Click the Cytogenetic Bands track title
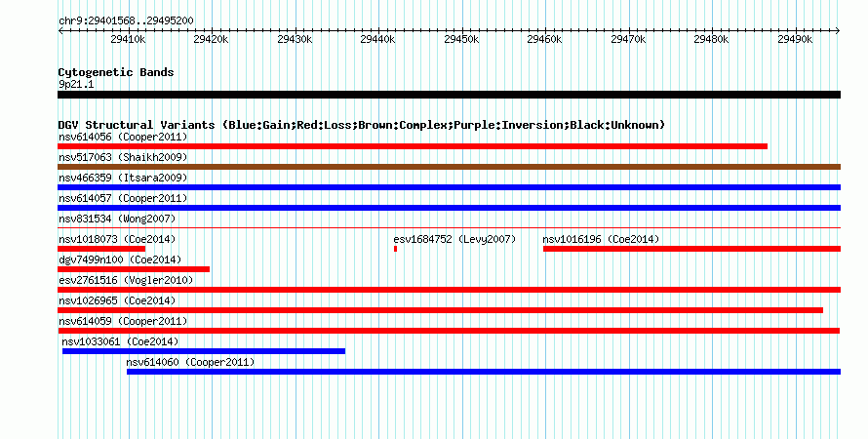 coord(116,72)
